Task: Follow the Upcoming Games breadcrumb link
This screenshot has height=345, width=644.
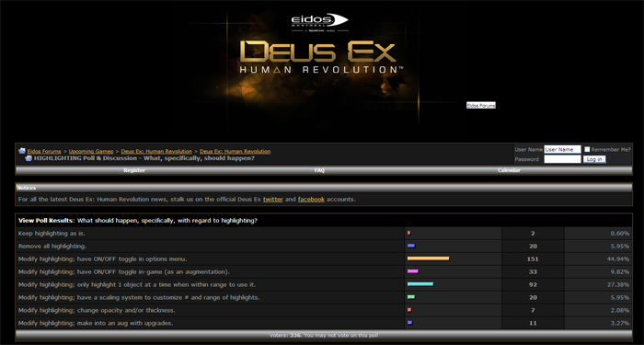Action: pyautogui.click(x=91, y=152)
